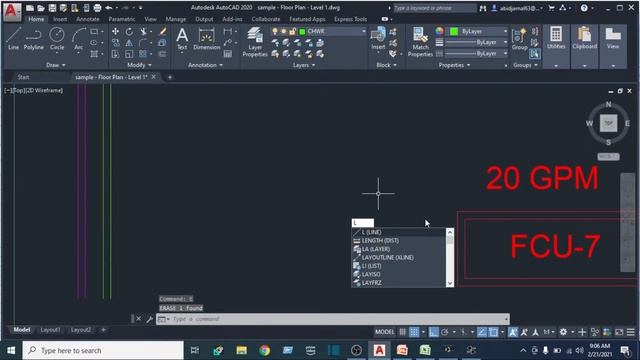Toggle the layer on/off lightbulb for CHWR
The image size is (640, 360).
point(275,31)
